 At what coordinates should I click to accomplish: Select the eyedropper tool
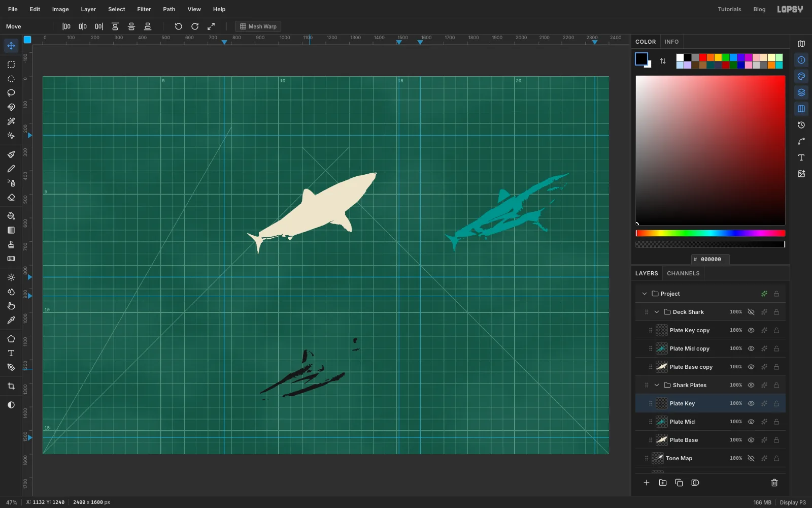(11, 320)
